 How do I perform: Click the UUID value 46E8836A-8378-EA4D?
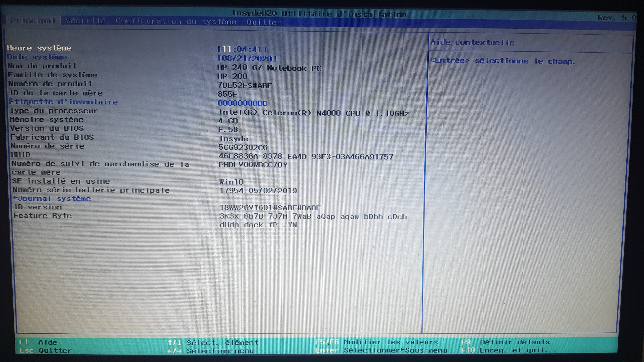coord(306,157)
